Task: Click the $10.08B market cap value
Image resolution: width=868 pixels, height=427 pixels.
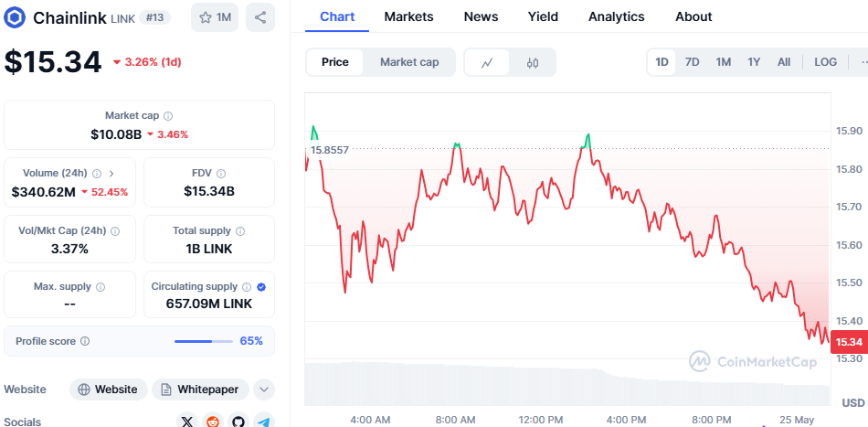Action: 116,134
